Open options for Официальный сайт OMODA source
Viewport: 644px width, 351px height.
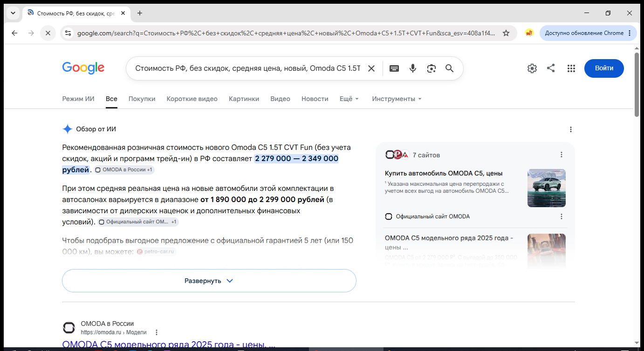tap(562, 216)
